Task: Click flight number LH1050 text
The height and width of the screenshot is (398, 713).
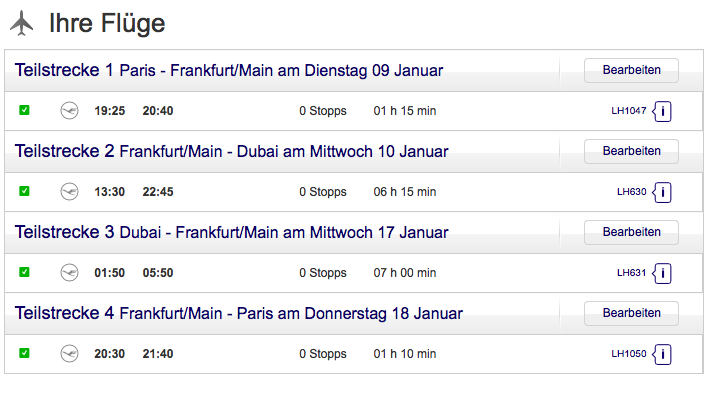Action: [x=628, y=353]
